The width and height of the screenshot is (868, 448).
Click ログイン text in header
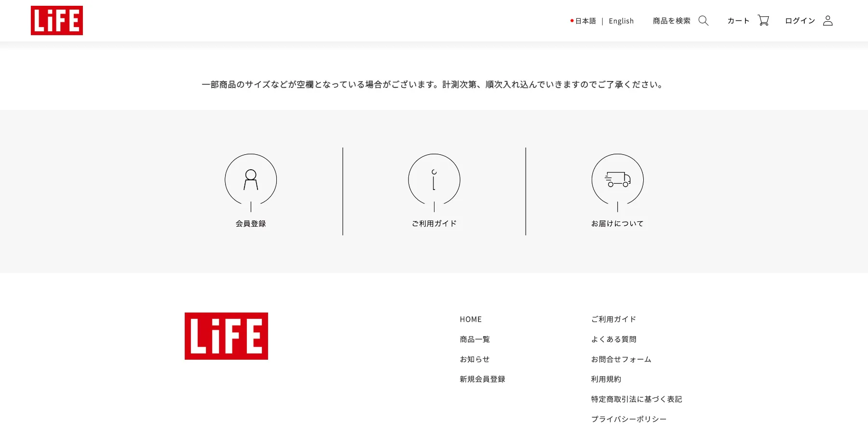click(800, 21)
